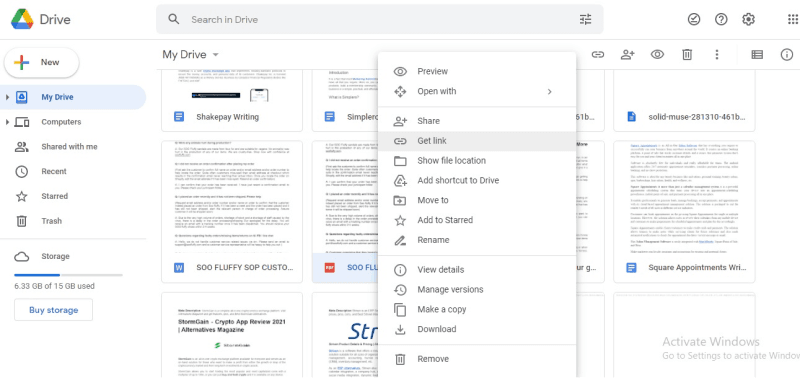Select the SOO FLUFFY SOP CUSTO... Word file
800x378 pixels.
232,212
